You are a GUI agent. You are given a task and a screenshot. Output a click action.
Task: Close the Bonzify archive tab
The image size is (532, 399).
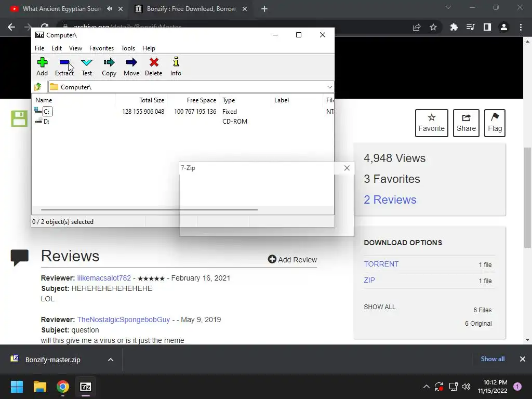coord(244,9)
